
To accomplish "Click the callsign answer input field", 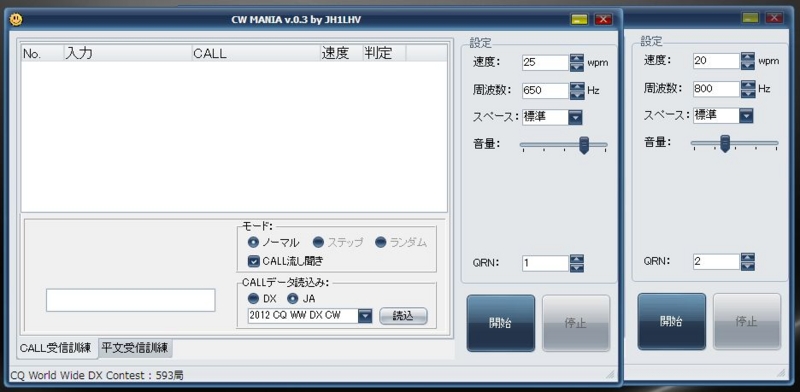I will (131, 300).
